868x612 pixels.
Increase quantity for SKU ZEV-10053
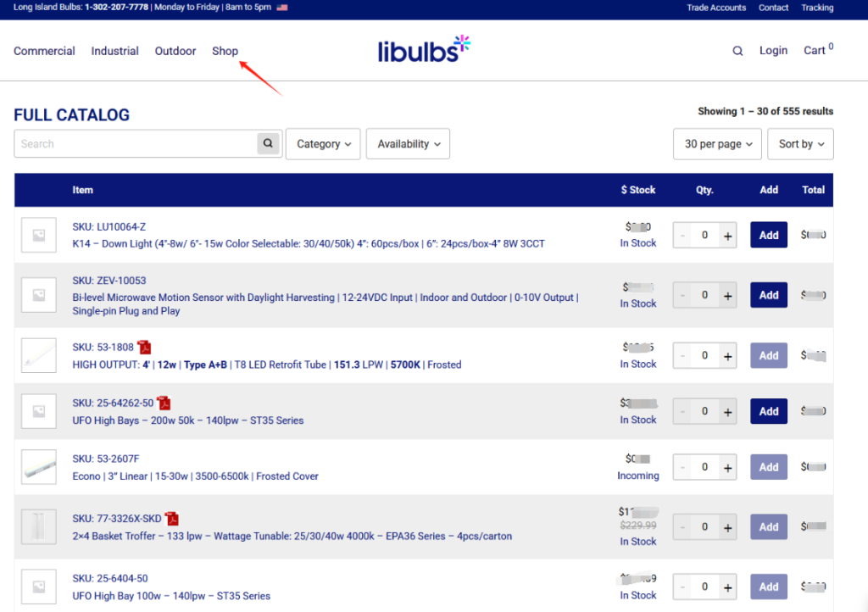click(727, 296)
